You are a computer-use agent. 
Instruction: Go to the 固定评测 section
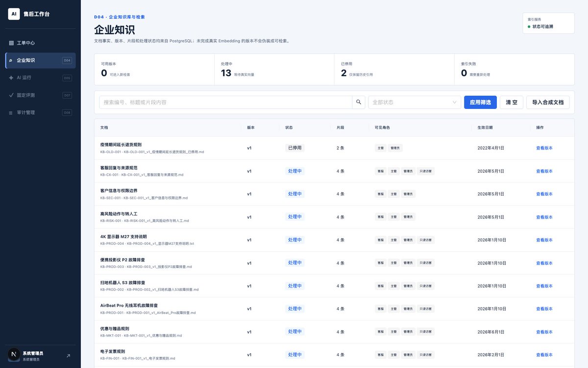pyautogui.click(x=40, y=95)
